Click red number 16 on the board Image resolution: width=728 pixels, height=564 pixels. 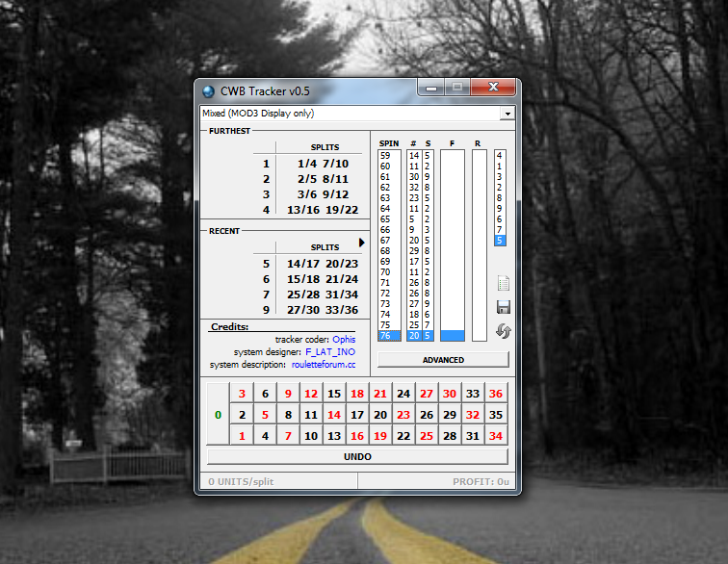click(x=357, y=436)
